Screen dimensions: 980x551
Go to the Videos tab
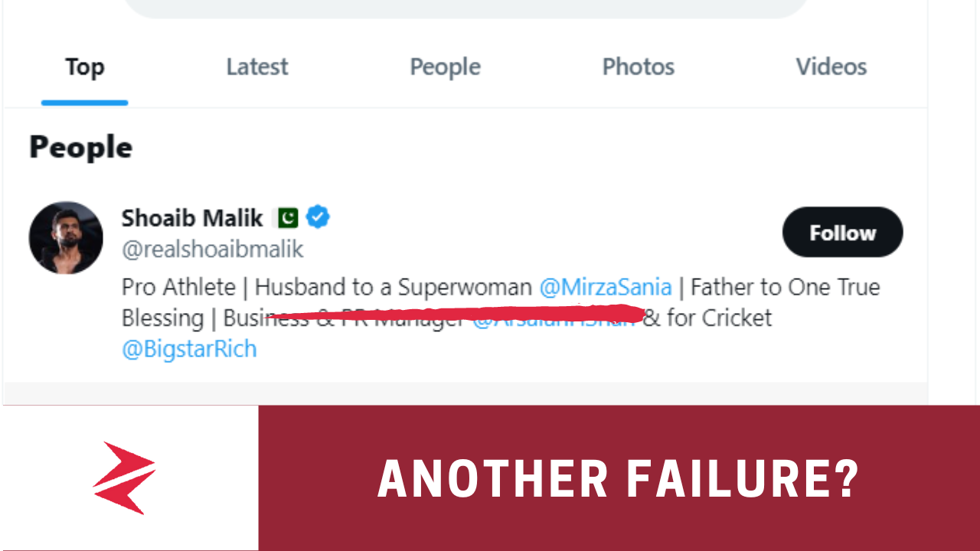click(x=831, y=67)
